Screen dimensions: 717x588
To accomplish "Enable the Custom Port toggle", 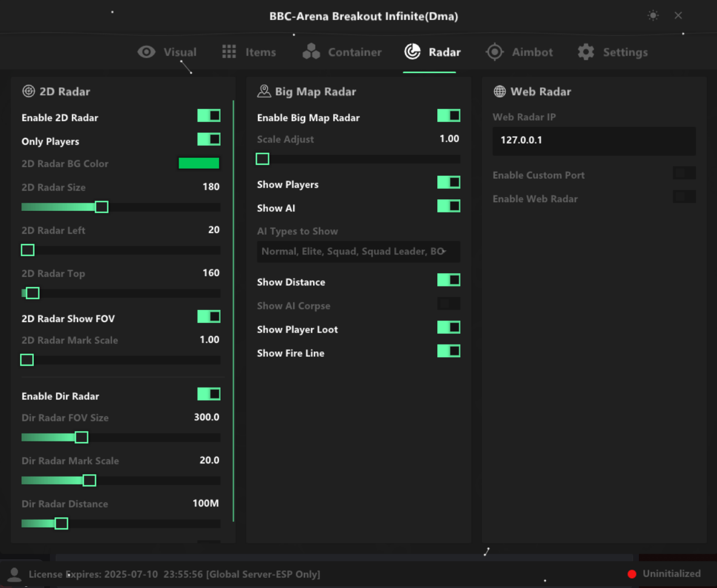I will point(684,173).
